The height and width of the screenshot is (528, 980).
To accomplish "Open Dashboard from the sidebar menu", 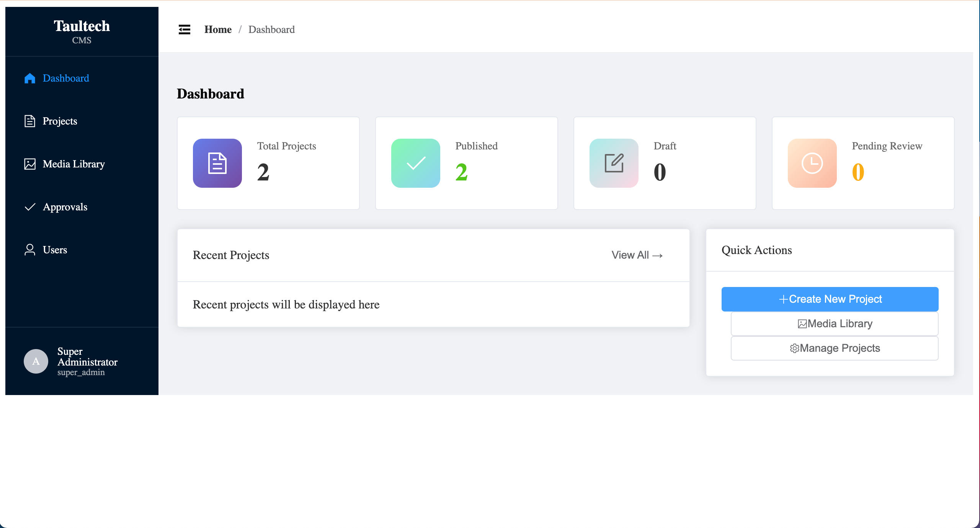I will click(82, 78).
